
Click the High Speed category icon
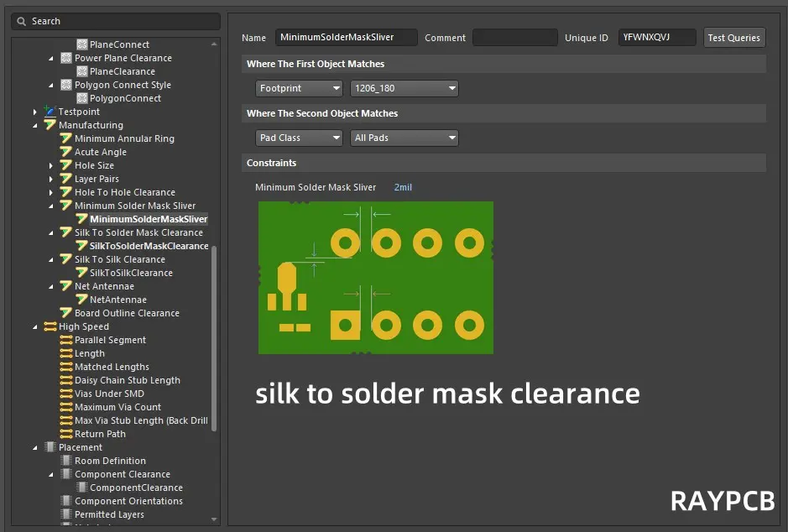(x=50, y=326)
